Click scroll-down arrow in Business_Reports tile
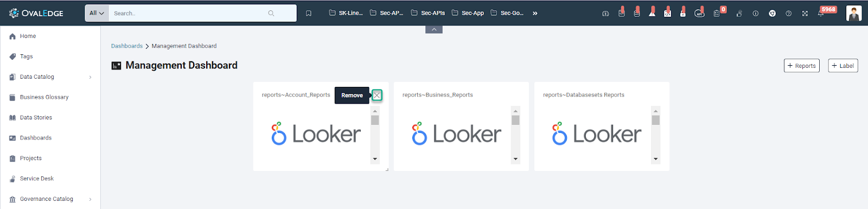 (x=515, y=159)
